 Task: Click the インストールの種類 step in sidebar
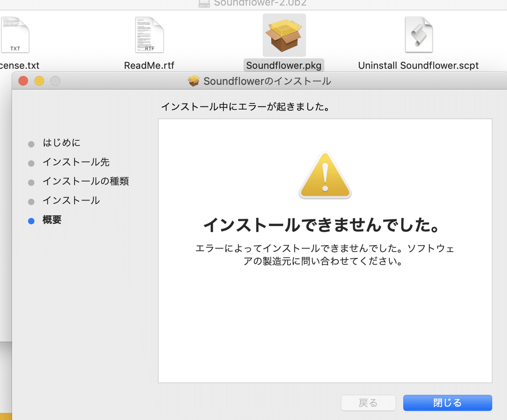pyautogui.click(x=86, y=182)
